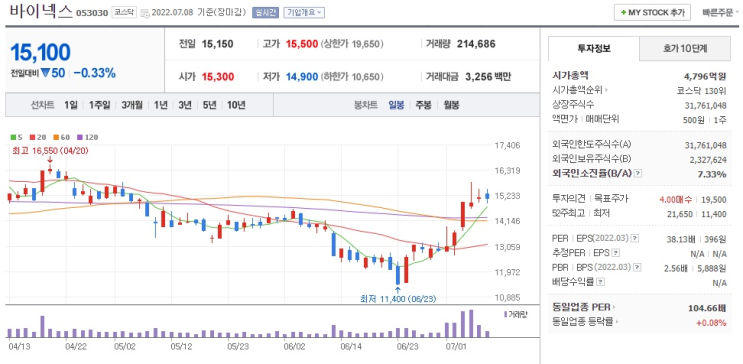Select the 1주일 line chart period

point(99,105)
